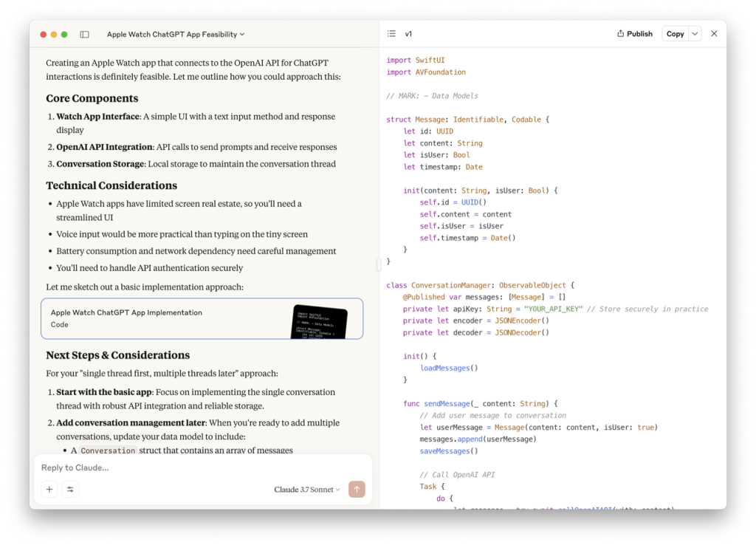Click the import SwiftUI code line
This screenshot has height=548, width=756.
click(x=416, y=61)
